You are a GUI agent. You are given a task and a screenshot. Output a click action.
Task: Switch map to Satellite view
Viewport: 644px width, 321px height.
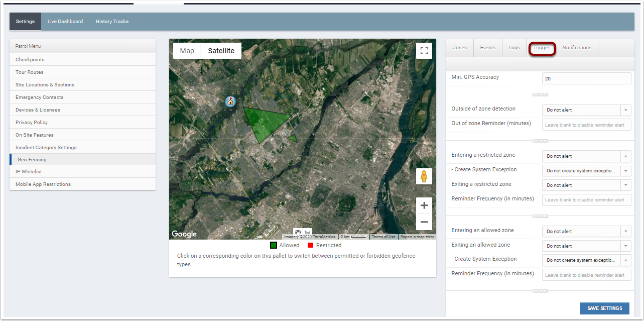[221, 51]
